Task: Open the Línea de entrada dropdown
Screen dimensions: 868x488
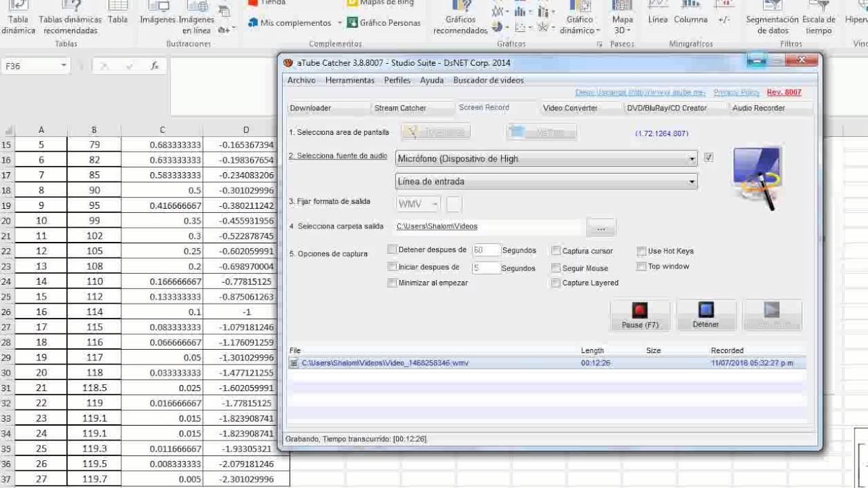Action: (692, 182)
